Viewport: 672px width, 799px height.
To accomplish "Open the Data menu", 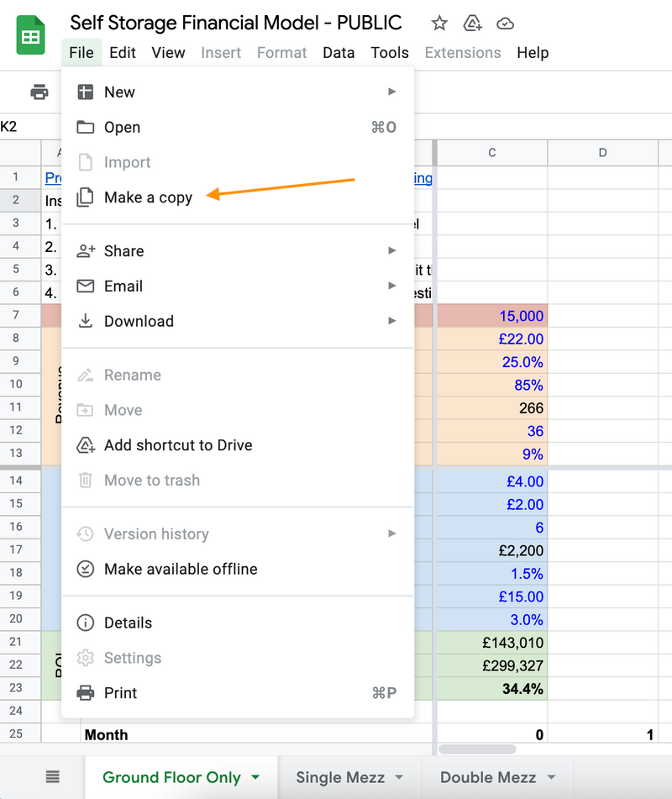I will click(339, 52).
